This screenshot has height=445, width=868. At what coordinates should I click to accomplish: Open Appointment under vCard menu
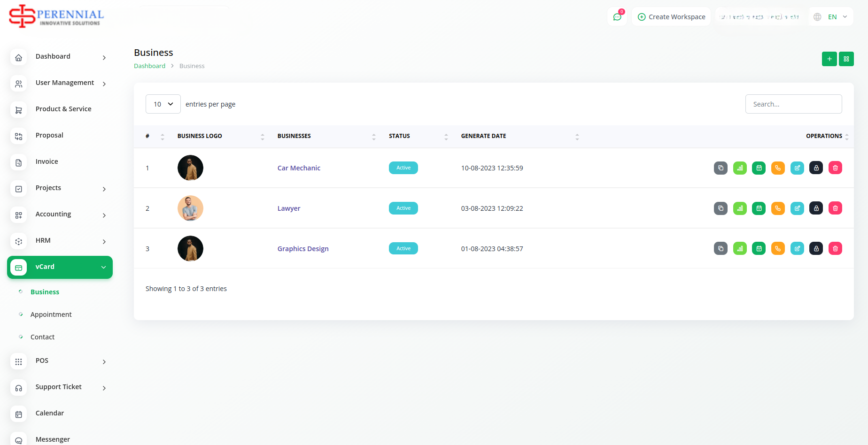tap(51, 315)
